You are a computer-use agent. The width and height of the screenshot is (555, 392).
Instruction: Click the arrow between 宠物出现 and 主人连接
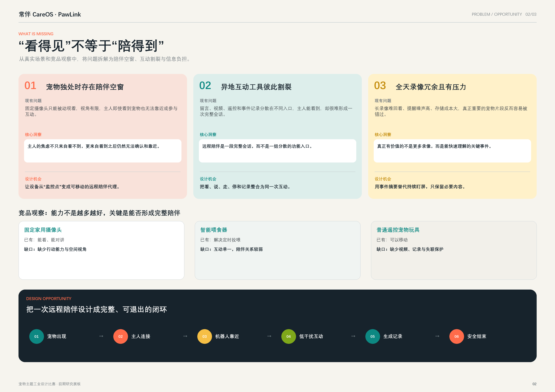(101, 336)
